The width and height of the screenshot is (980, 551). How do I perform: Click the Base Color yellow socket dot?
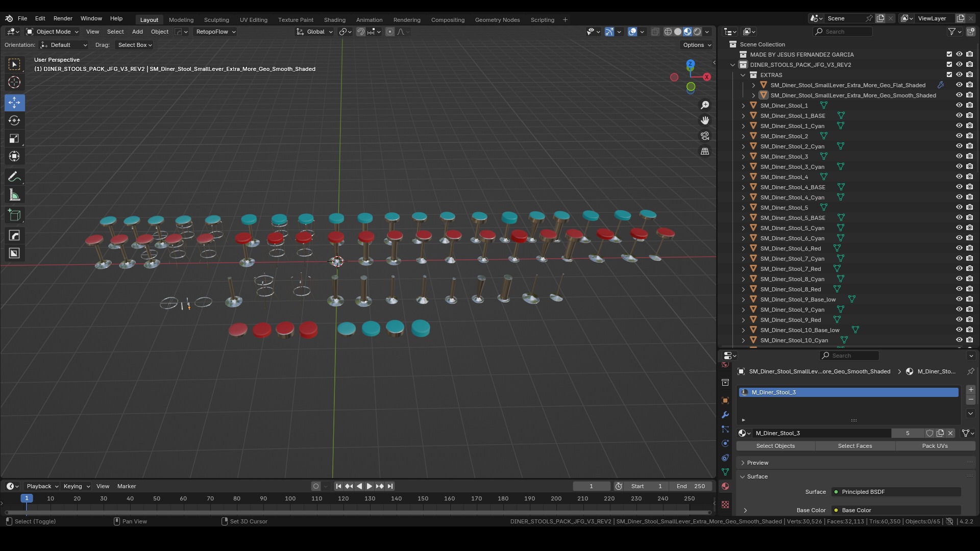[836, 510]
